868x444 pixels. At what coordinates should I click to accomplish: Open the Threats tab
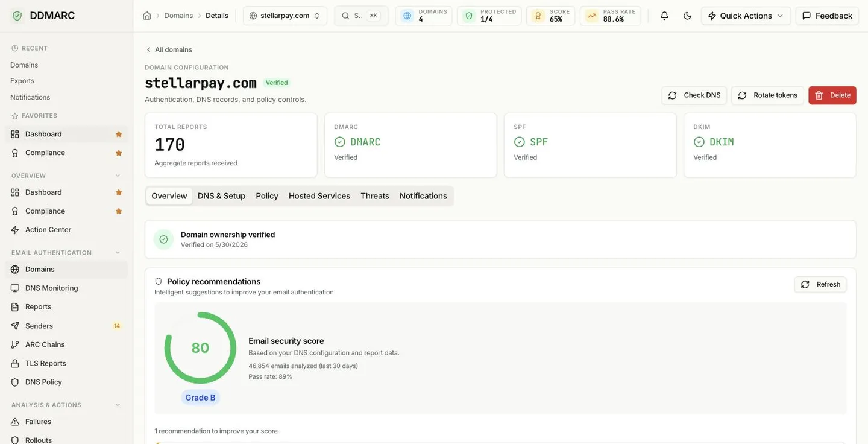point(375,196)
